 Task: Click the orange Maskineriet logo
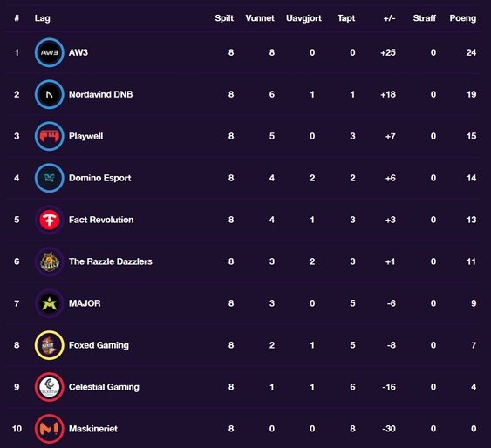click(50, 429)
